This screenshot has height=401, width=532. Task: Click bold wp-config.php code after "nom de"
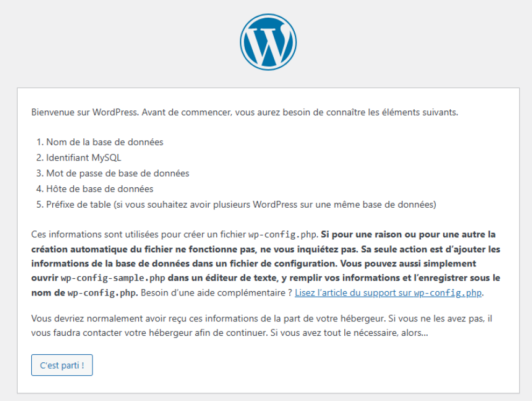(x=102, y=293)
